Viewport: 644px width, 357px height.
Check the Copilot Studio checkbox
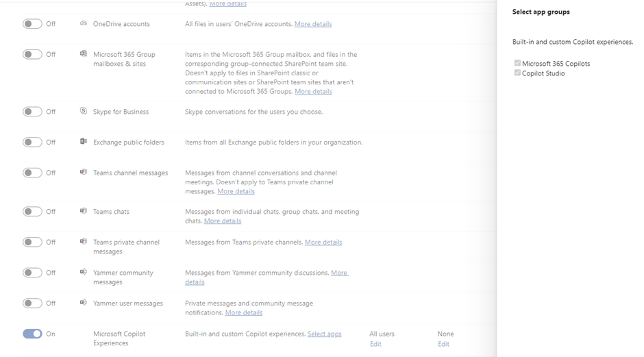(517, 73)
